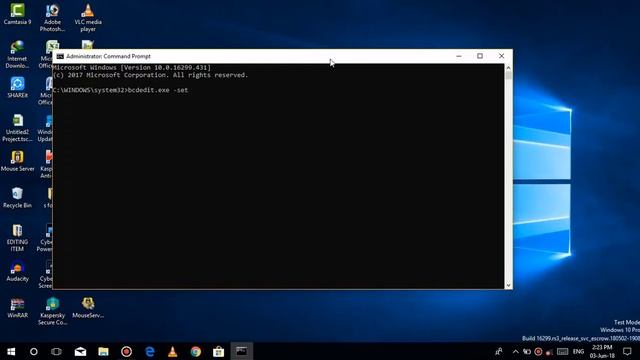
Task: Open Cortana search circle in taskbar
Action: 33,351
